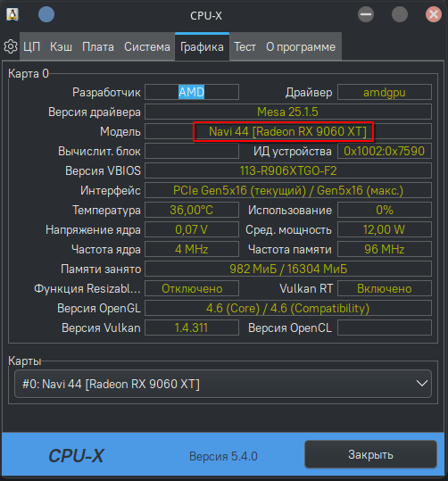The height and width of the screenshot is (481, 448).
Task: Switch to the Тест tab
Action: click(x=245, y=47)
